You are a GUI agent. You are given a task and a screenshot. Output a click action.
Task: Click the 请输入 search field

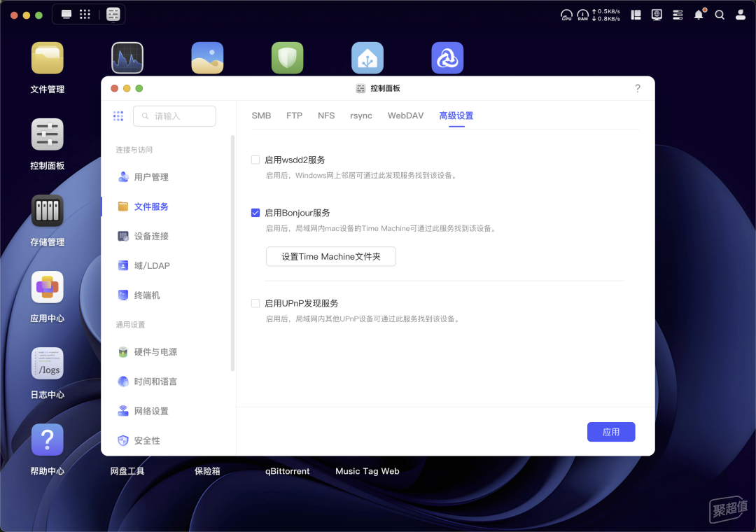point(174,115)
